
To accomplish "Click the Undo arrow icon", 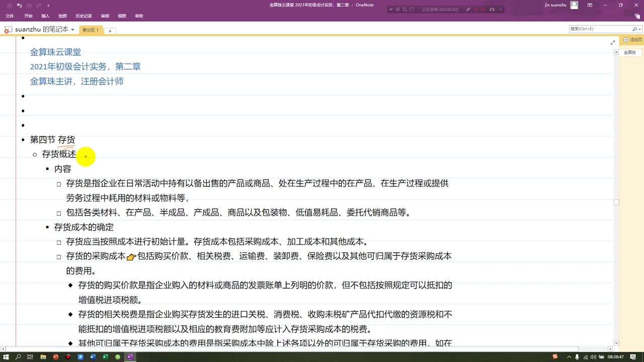I will (20, 5).
